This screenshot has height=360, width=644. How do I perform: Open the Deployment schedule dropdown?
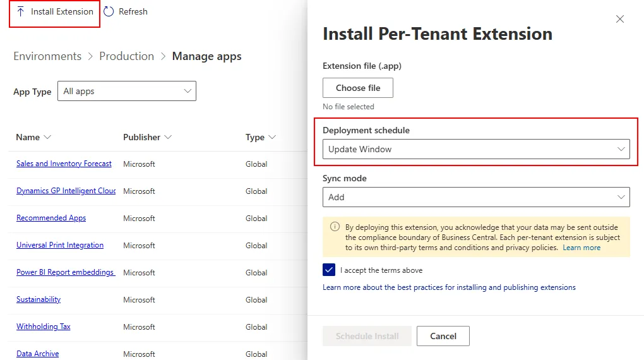pyautogui.click(x=476, y=149)
